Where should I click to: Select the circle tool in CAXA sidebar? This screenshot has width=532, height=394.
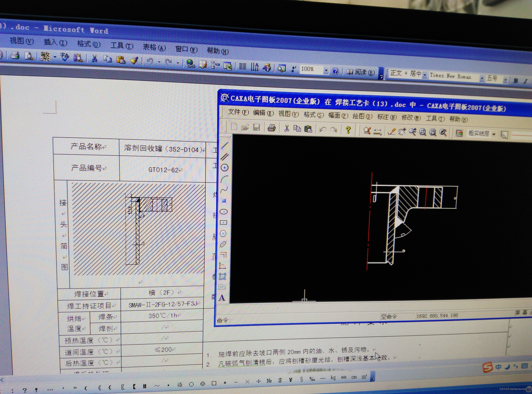click(224, 168)
